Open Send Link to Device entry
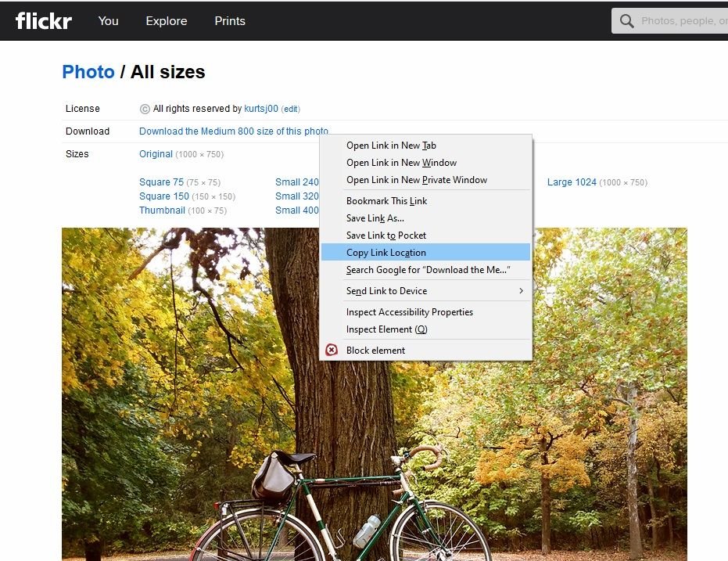This screenshot has height=561, width=728. coord(425,291)
